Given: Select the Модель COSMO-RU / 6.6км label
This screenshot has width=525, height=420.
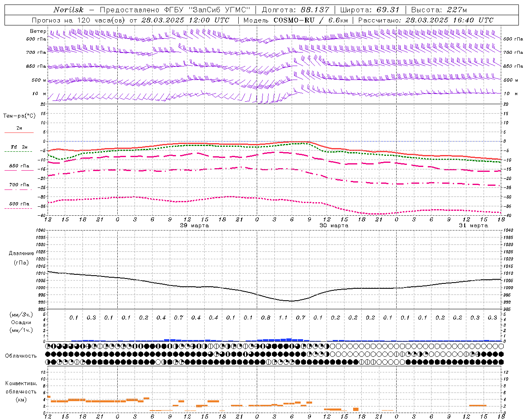Looking at the screenshot, I should (296, 20).
